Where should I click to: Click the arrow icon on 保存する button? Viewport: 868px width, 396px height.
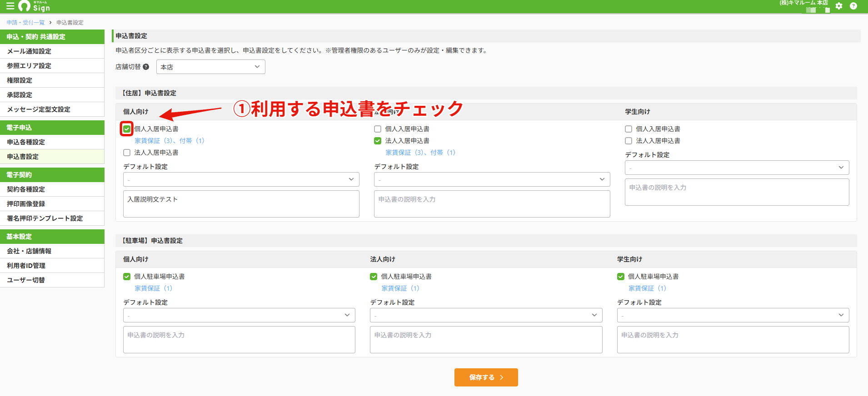click(x=502, y=377)
